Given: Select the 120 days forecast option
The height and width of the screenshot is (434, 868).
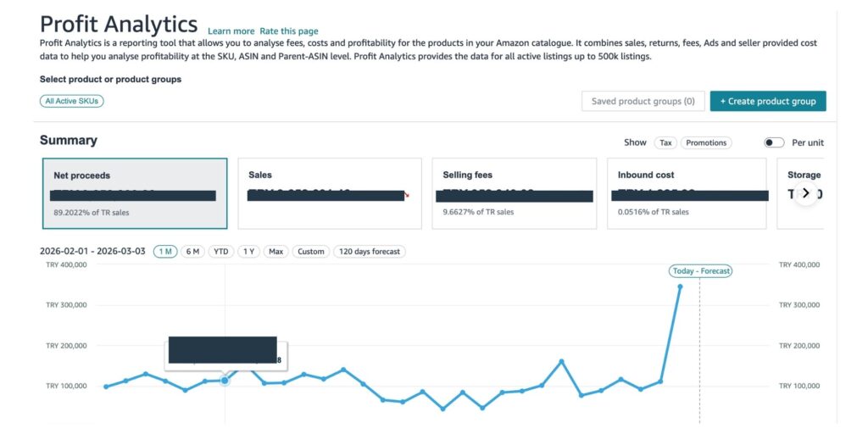Looking at the screenshot, I should 370,251.
